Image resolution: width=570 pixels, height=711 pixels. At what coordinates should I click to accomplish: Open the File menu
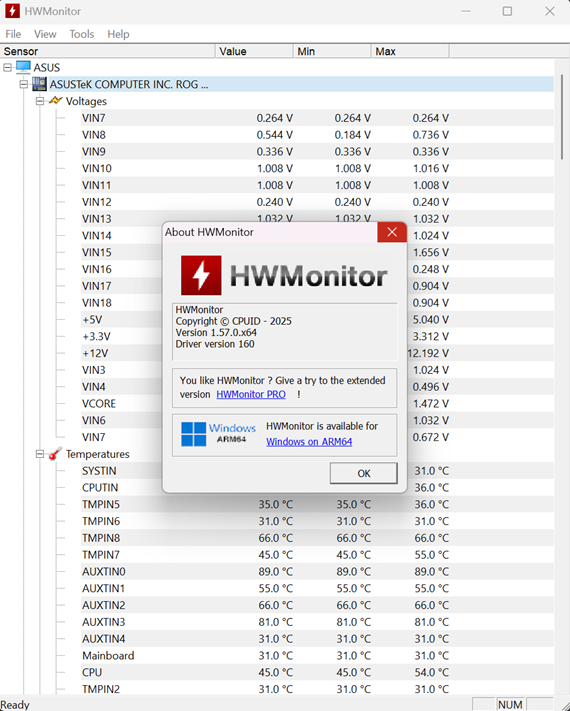[x=13, y=34]
